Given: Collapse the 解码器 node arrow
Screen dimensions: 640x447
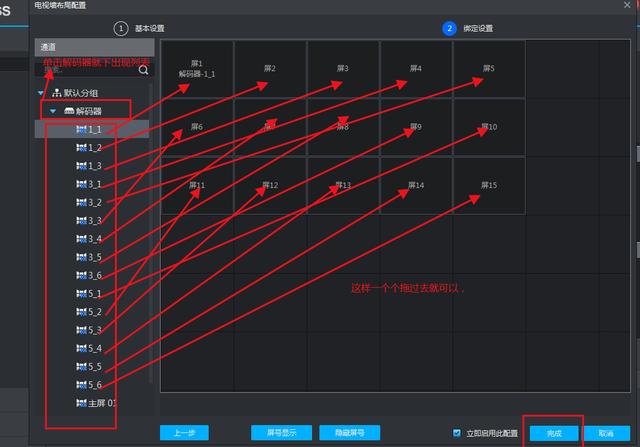Looking at the screenshot, I should (53, 111).
